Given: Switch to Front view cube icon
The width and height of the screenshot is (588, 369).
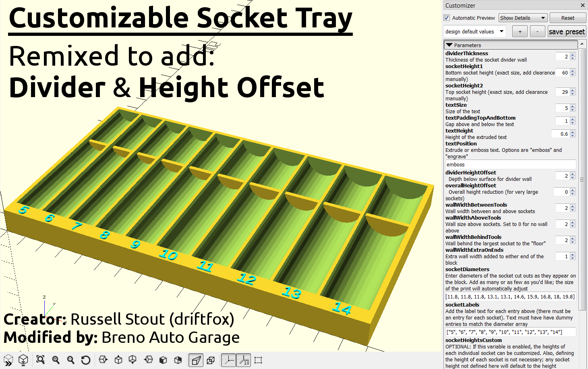Looking at the screenshot, I should pos(163,360).
